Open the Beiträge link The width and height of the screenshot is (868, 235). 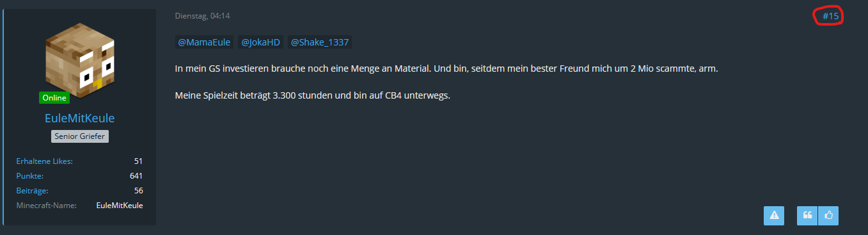tap(32, 190)
